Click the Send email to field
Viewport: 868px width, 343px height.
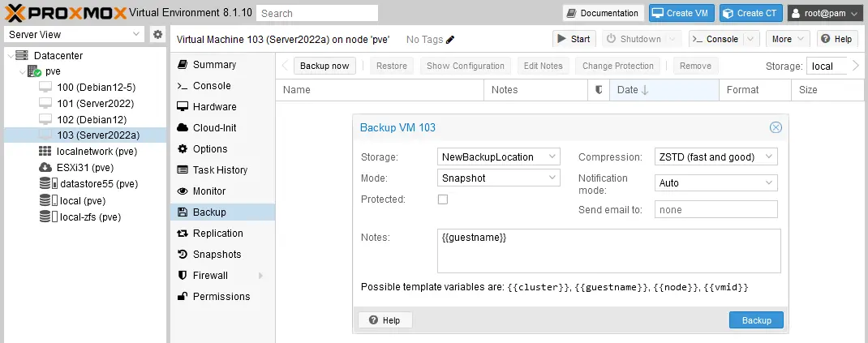715,210
